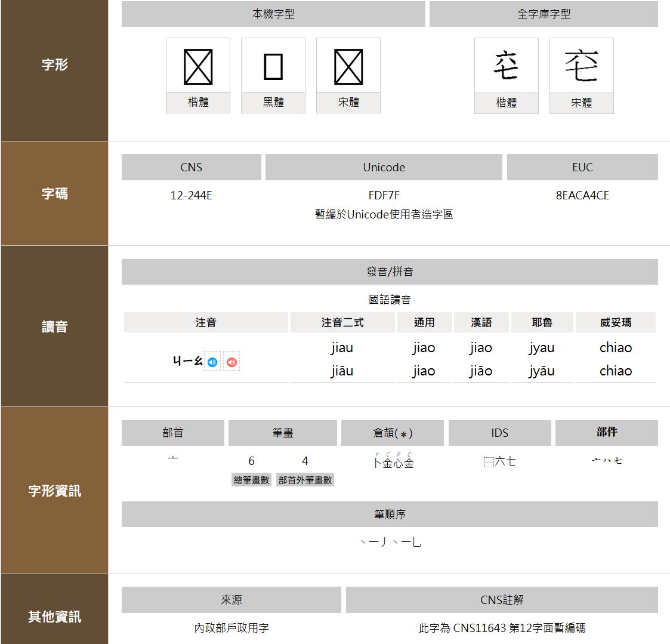This screenshot has height=644, width=670.
Task: Play the red audio pronunciation icon
Action: pos(231,362)
